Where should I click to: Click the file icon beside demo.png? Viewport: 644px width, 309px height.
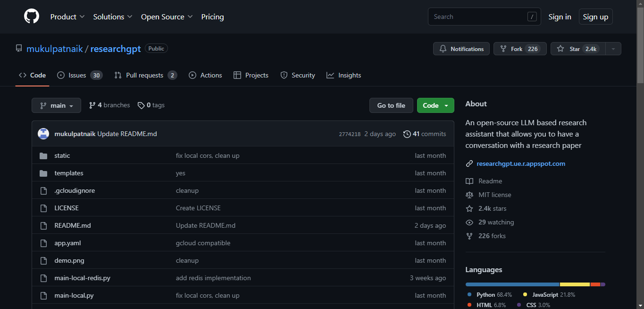pos(43,260)
